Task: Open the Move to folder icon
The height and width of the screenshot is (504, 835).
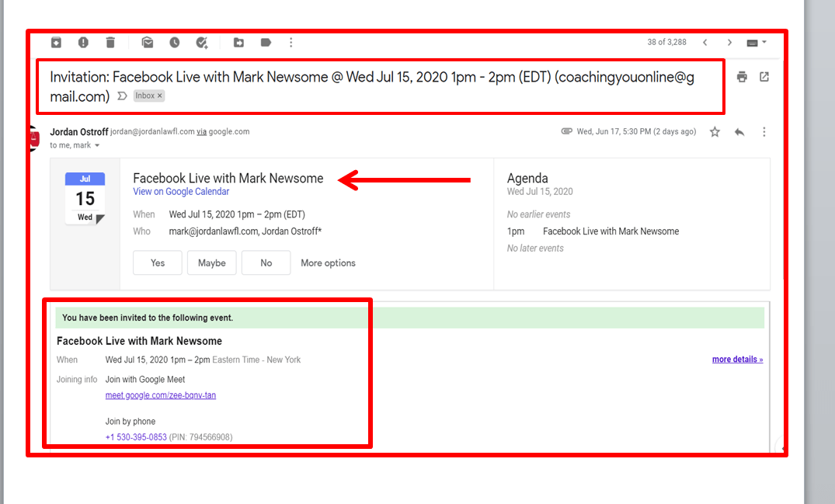Action: (238, 43)
